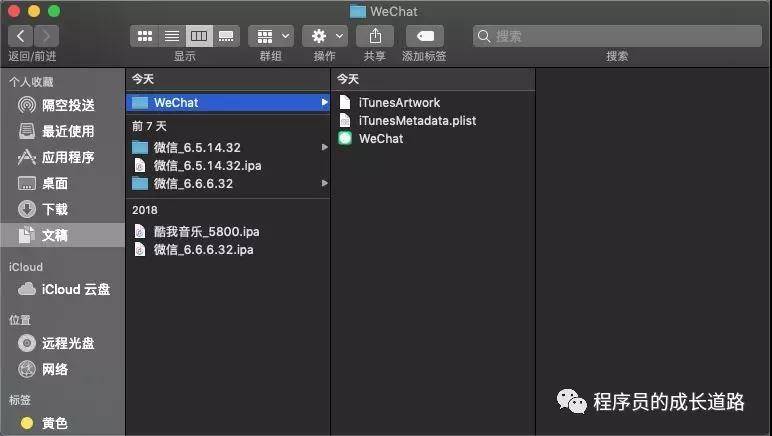Viewport: 772px width, 436px height.
Task: Select the 微信_6.5.14.32.ipa file
Action: click(x=228, y=165)
